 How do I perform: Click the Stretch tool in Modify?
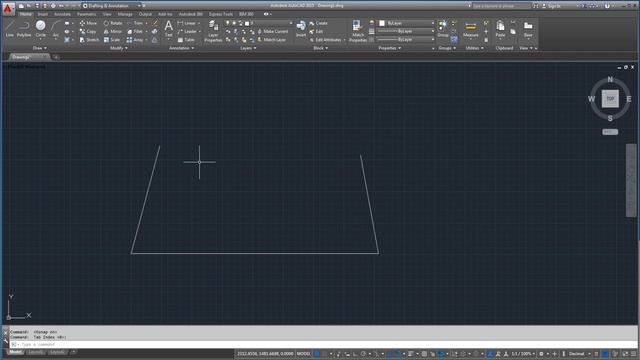pos(89,40)
